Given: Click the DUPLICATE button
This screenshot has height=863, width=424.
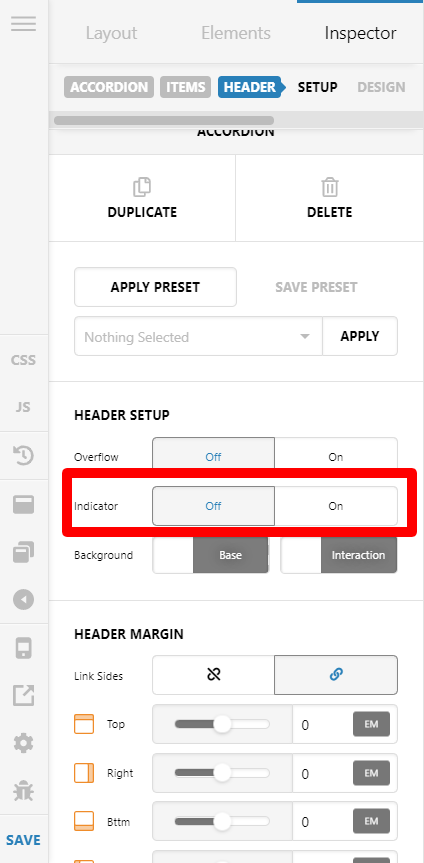Looking at the screenshot, I should (x=142, y=198).
